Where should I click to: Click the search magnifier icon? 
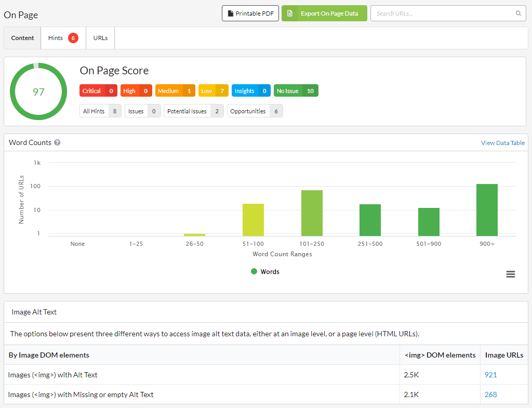click(518, 13)
